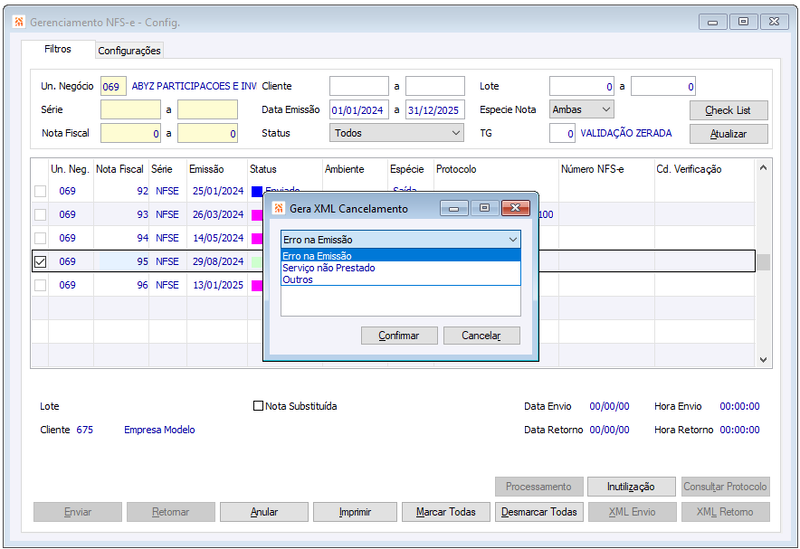Open the Status Todos dropdown
This screenshot has height=549, width=800.
(396, 133)
